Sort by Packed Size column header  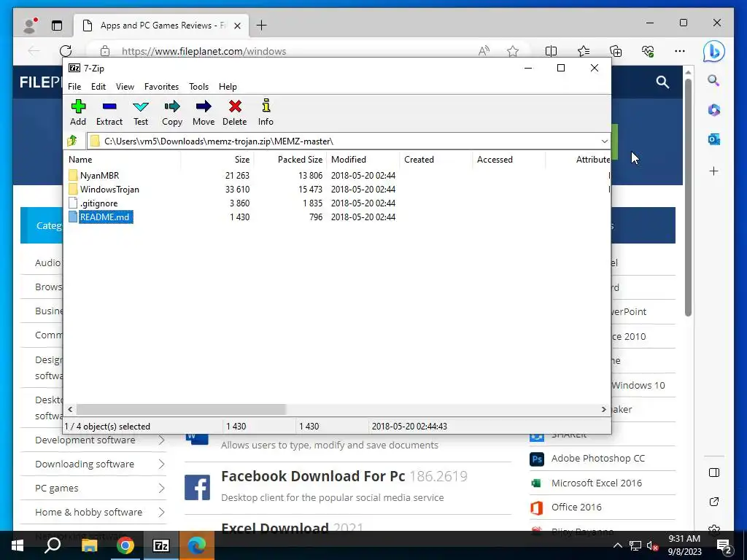(x=290, y=160)
